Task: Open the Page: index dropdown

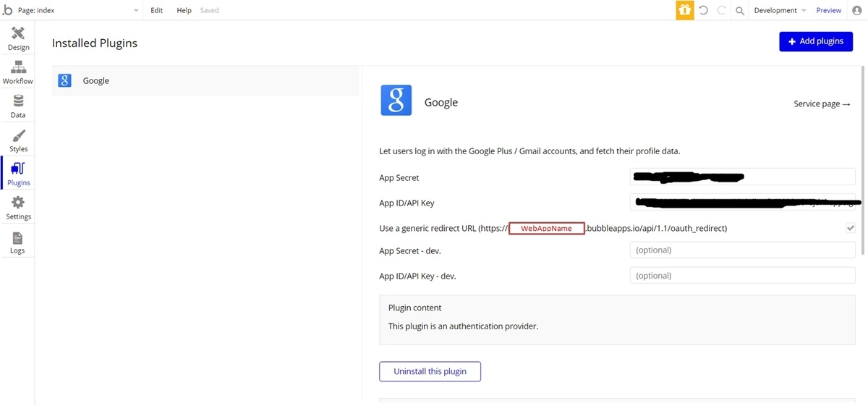Action: point(78,11)
